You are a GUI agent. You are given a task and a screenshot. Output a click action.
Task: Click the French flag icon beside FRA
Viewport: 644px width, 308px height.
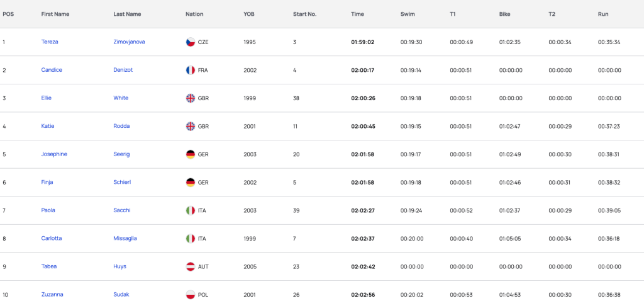(190, 70)
